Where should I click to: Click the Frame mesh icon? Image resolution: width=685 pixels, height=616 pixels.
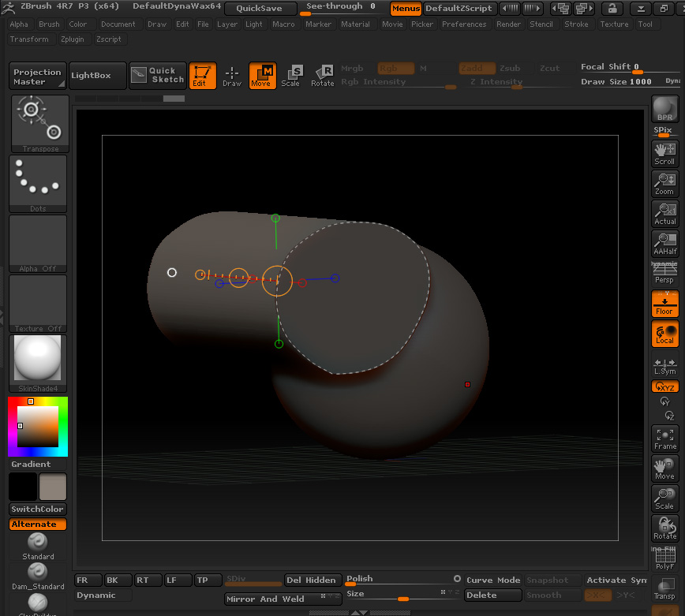665,439
